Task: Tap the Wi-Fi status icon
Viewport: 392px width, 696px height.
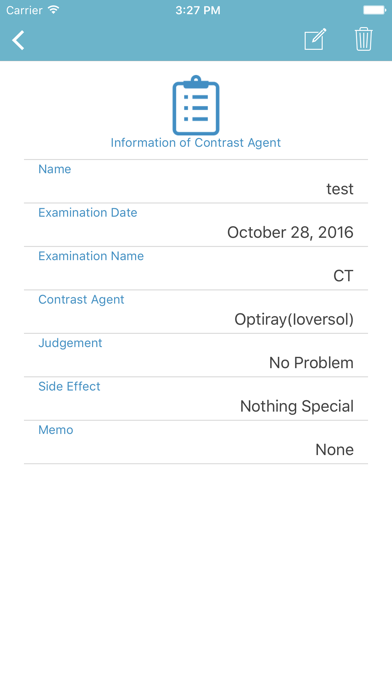Action: (54, 10)
